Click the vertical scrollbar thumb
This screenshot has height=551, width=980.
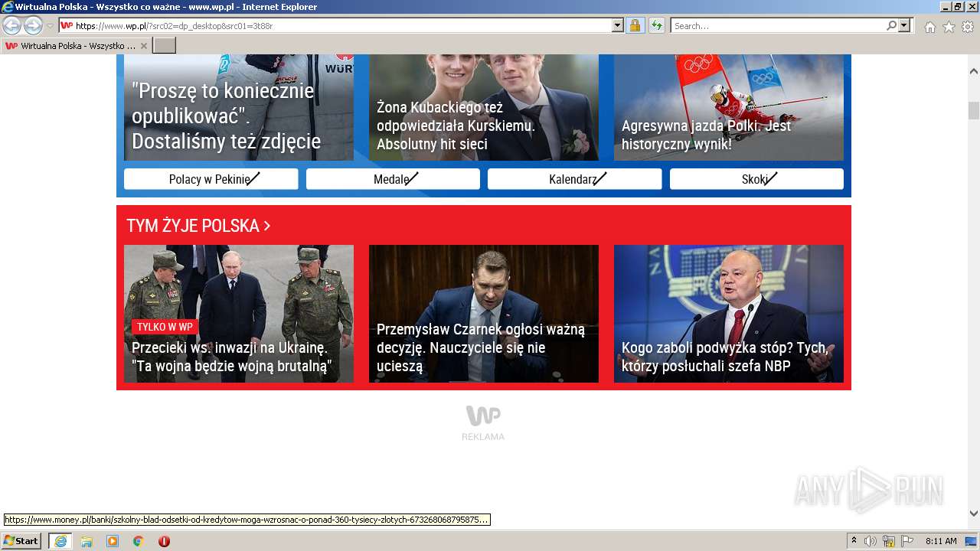pyautogui.click(x=974, y=111)
